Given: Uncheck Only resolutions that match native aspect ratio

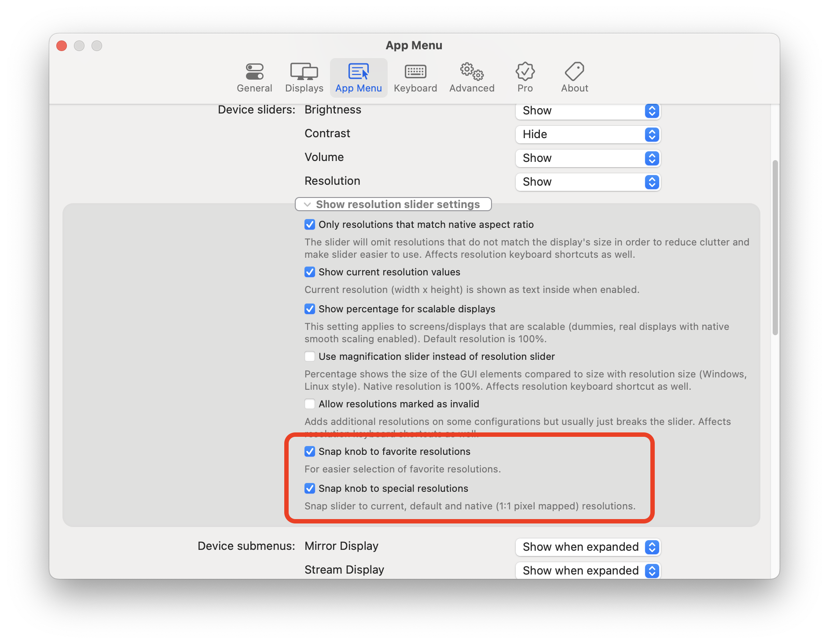Looking at the screenshot, I should pyautogui.click(x=310, y=225).
